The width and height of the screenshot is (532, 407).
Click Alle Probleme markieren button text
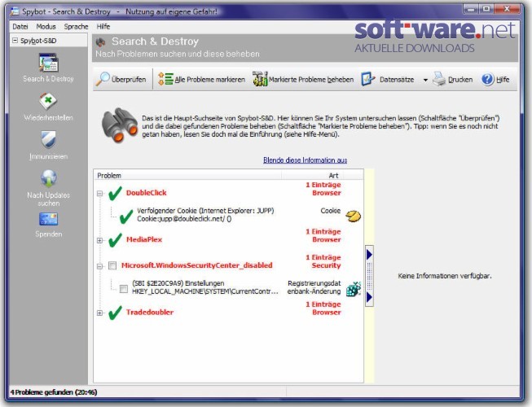point(209,79)
